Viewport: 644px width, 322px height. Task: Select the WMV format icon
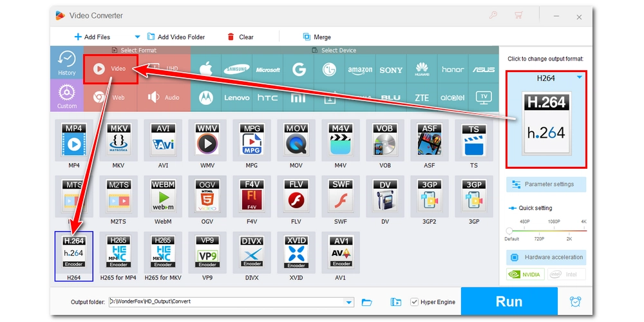click(x=207, y=140)
